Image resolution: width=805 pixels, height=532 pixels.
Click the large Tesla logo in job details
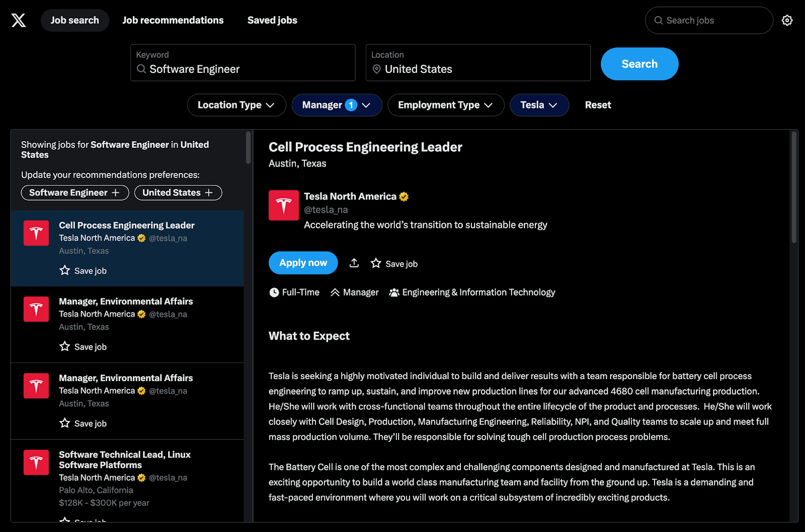click(284, 205)
